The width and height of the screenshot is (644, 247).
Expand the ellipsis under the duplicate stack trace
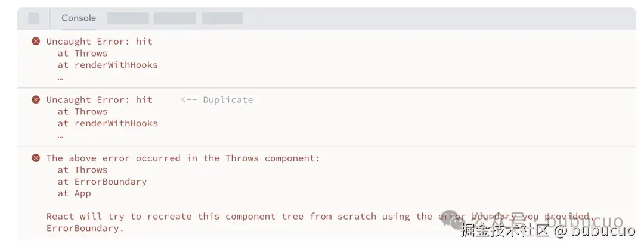(x=60, y=135)
